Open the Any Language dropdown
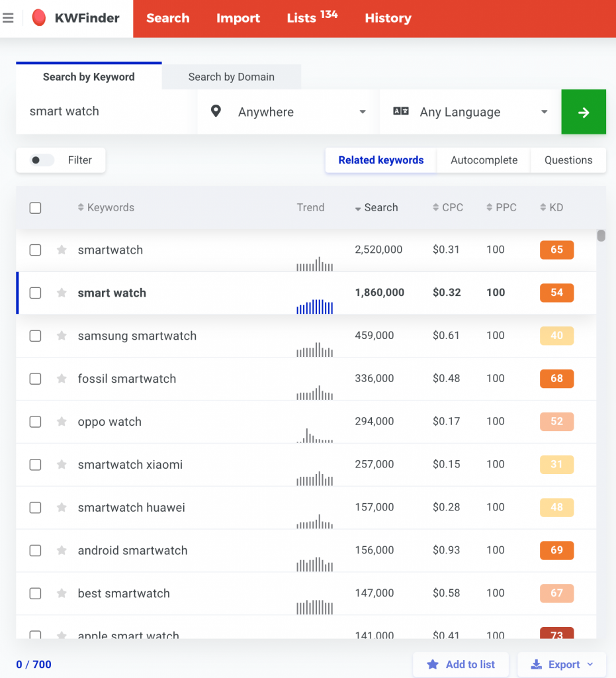The image size is (616, 678). (470, 112)
